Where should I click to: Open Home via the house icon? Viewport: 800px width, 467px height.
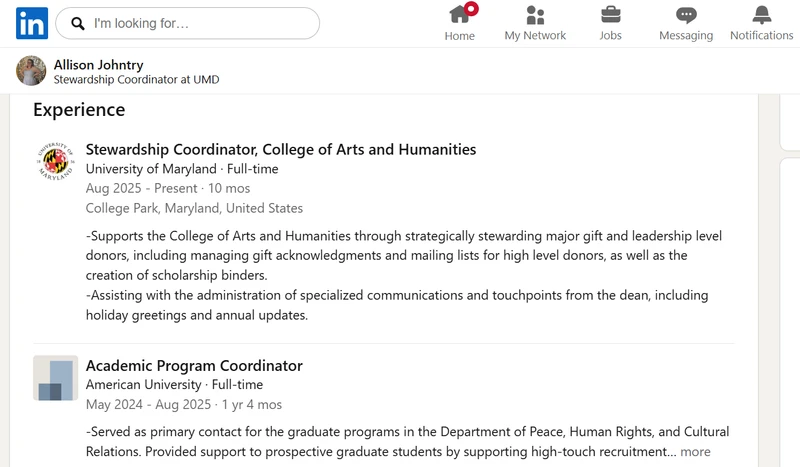[459, 15]
